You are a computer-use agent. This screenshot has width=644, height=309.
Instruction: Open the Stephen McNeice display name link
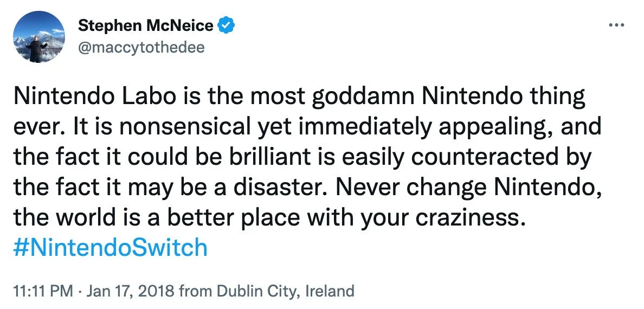146,26
